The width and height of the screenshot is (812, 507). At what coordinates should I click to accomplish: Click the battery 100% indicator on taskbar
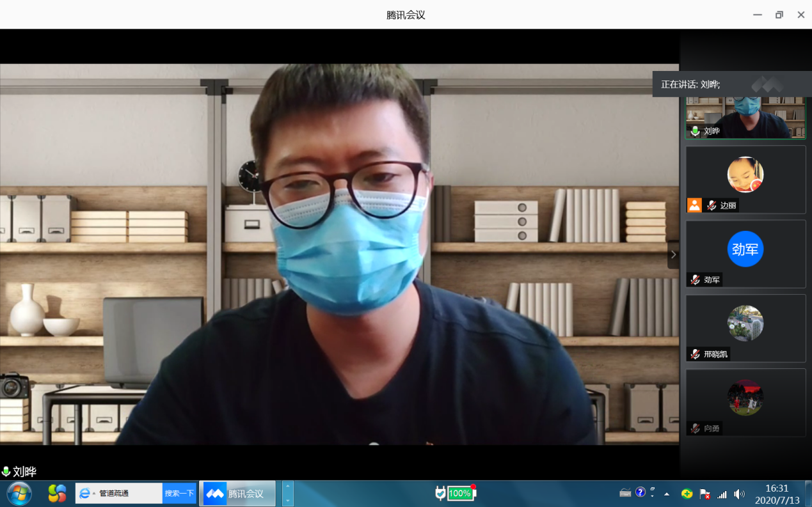point(459,493)
